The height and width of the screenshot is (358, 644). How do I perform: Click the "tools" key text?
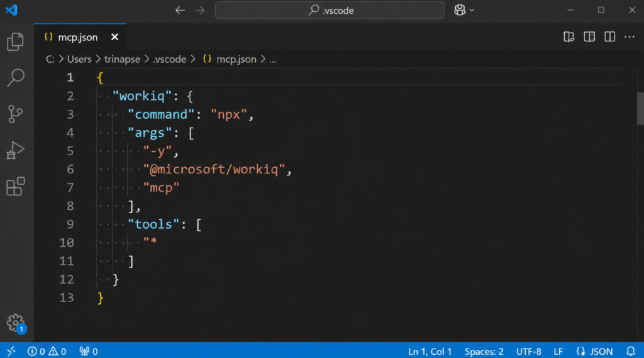click(153, 224)
